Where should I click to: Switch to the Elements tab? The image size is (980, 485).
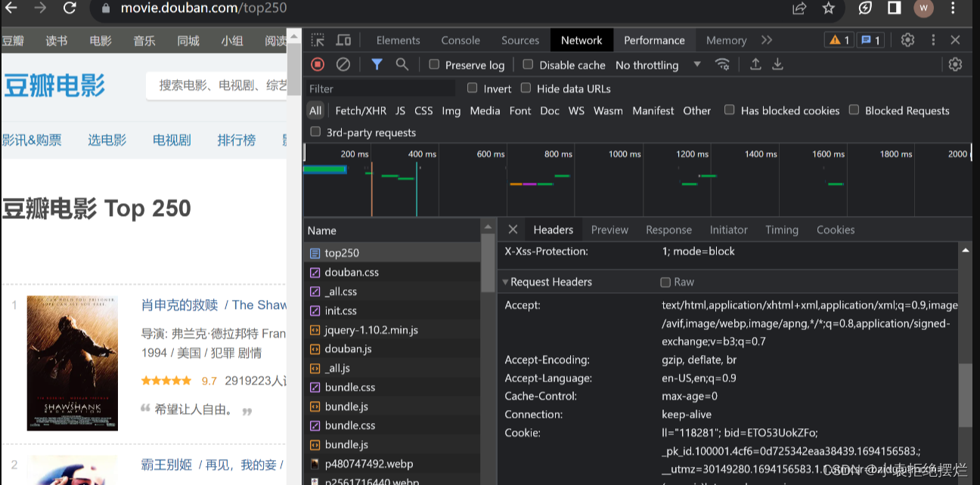click(398, 40)
